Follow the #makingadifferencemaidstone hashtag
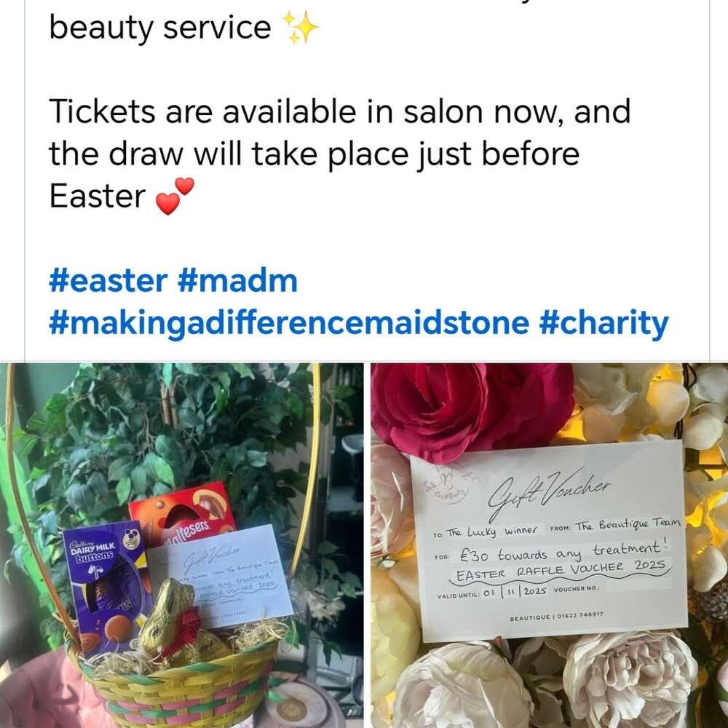The width and height of the screenshot is (728, 728). tap(289, 323)
